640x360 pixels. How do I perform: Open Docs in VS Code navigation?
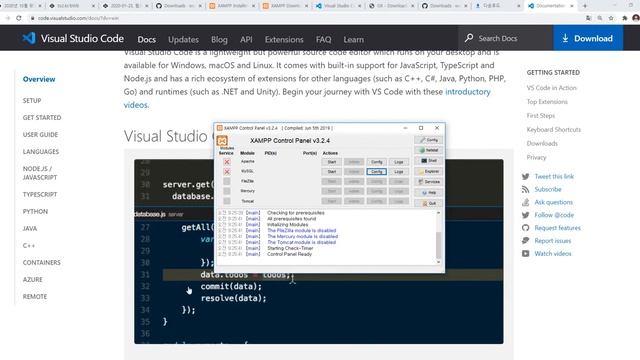pyautogui.click(x=147, y=40)
